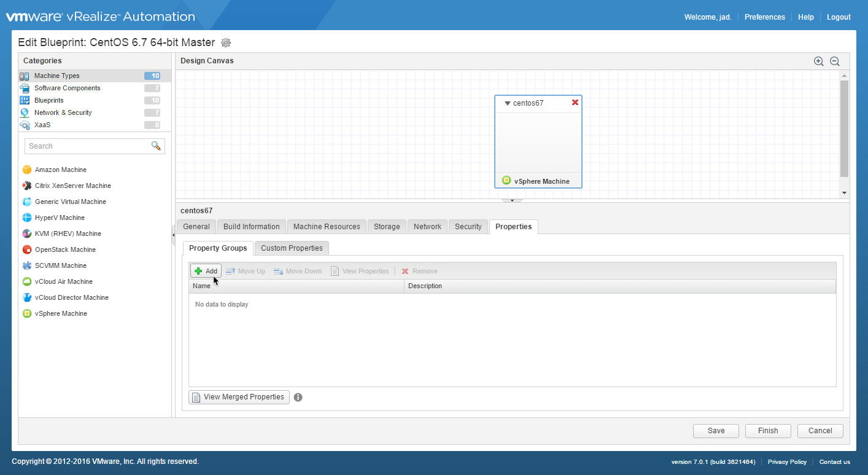Viewport: 868px width, 475px height.
Task: Open the Machine Resources tab
Action: point(327,227)
